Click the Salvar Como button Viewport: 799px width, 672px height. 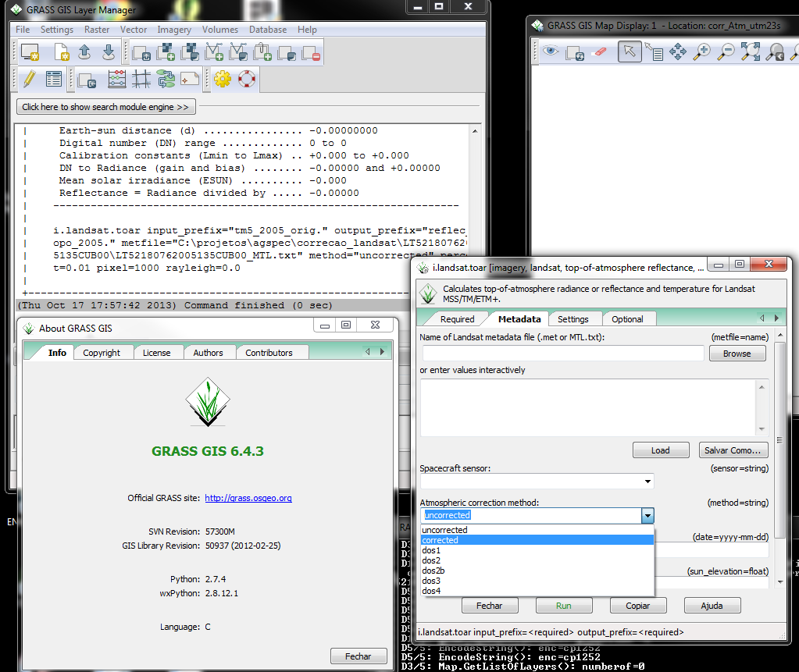733,450
